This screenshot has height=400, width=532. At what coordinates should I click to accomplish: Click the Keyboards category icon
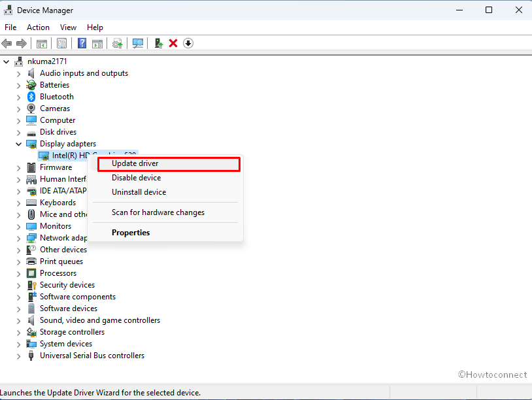[31, 203]
